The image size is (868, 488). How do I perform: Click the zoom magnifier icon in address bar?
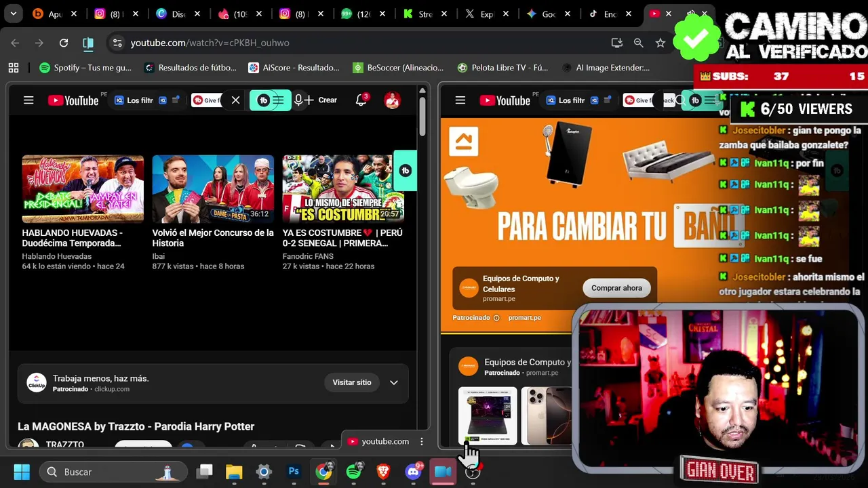point(638,43)
